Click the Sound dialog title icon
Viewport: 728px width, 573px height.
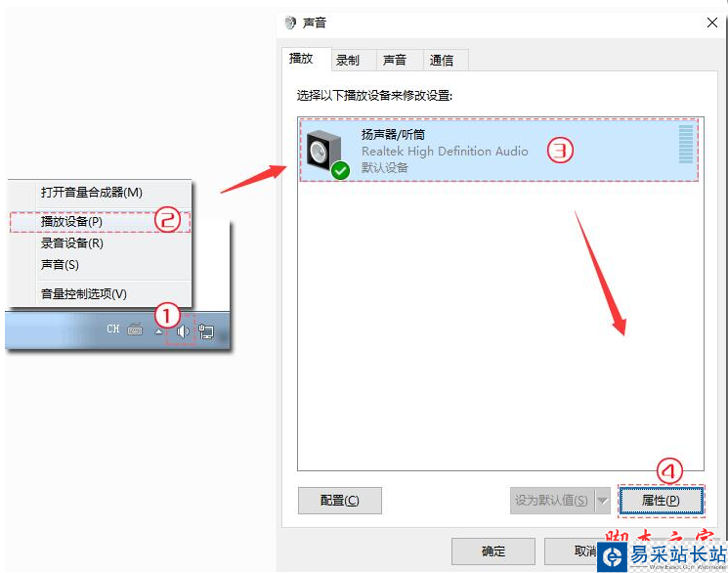click(x=290, y=22)
